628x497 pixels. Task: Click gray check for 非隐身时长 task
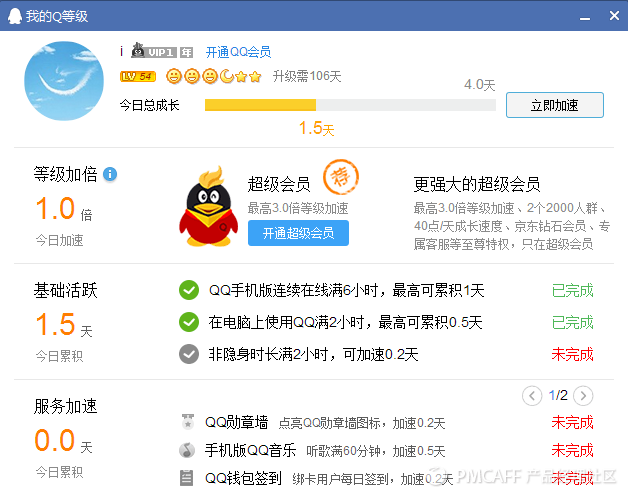coord(189,354)
